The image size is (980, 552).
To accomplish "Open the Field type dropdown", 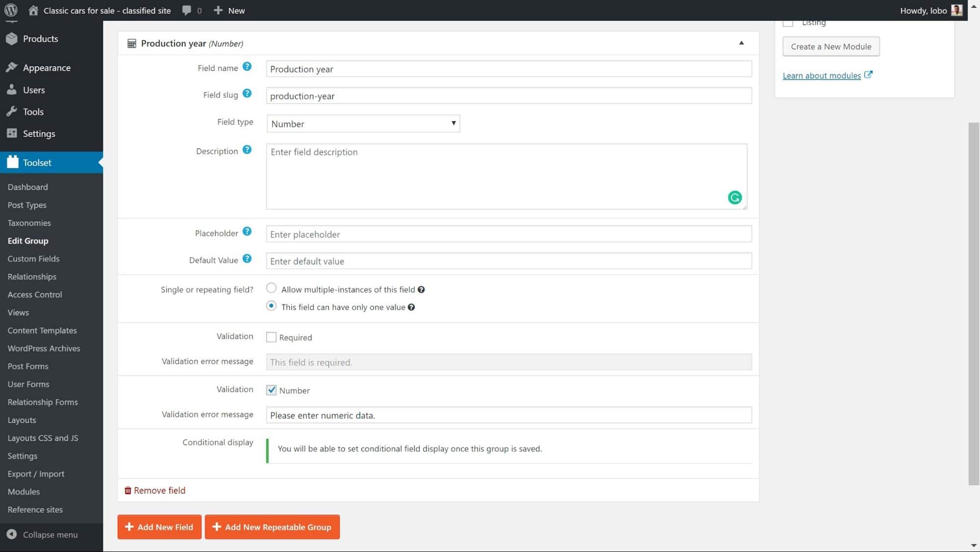I will [363, 123].
